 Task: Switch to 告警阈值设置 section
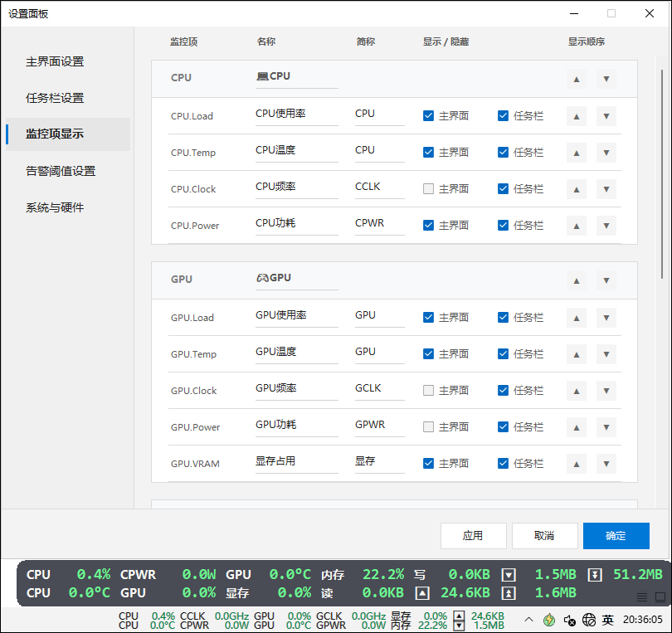click(61, 171)
